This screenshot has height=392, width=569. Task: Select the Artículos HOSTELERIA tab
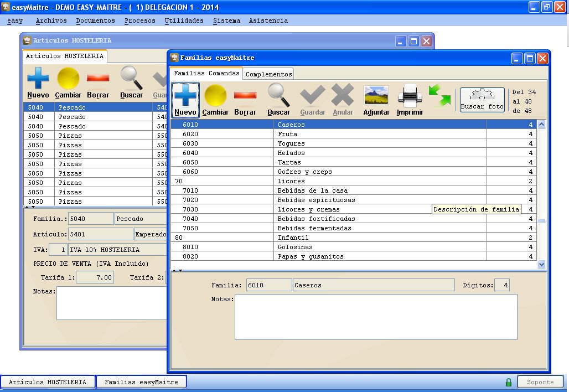[x=65, y=56]
